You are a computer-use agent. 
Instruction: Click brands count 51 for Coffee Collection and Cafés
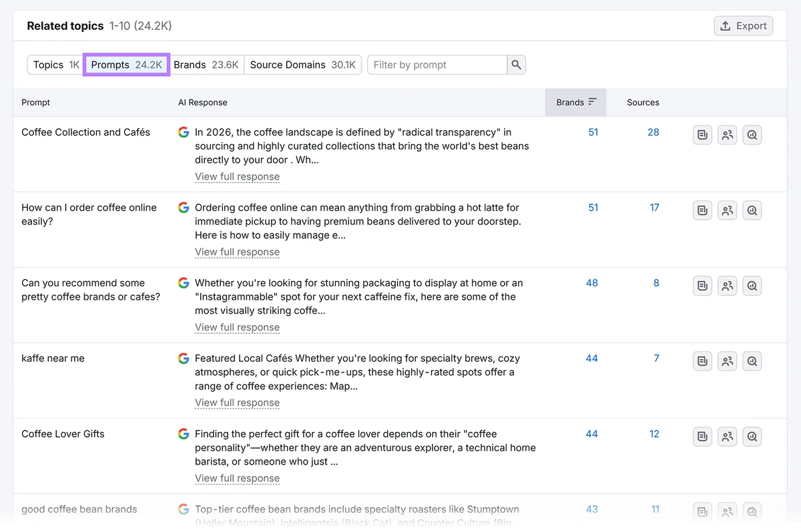tap(593, 132)
